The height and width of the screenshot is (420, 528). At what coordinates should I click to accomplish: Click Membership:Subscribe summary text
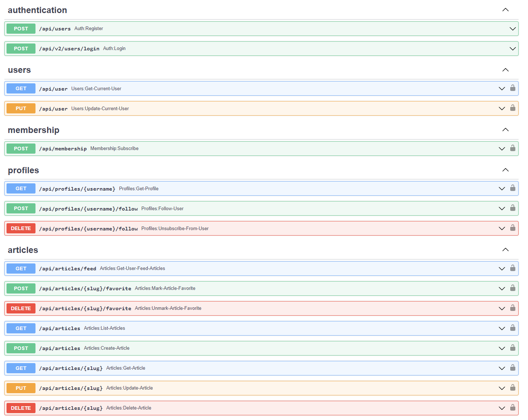pos(114,148)
